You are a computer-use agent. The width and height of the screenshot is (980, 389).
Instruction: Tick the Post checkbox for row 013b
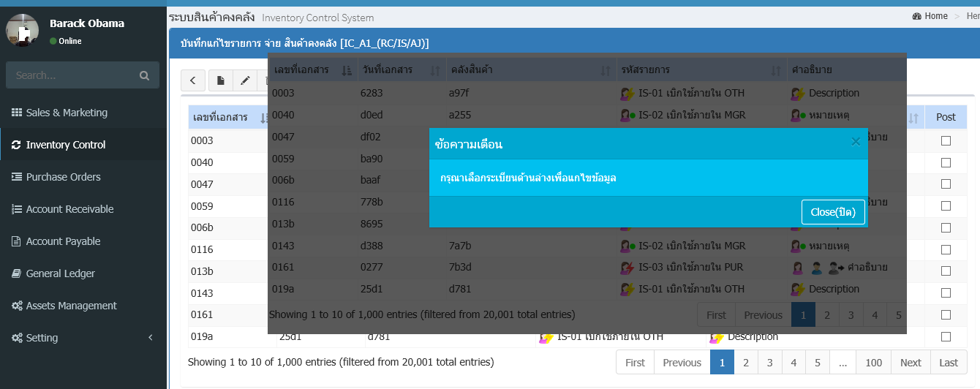(x=946, y=271)
